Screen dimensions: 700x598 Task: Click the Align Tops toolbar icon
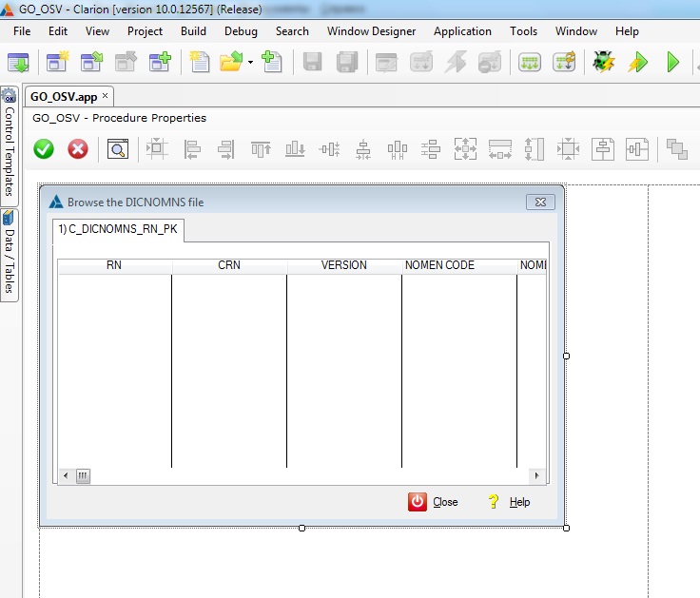click(x=261, y=149)
